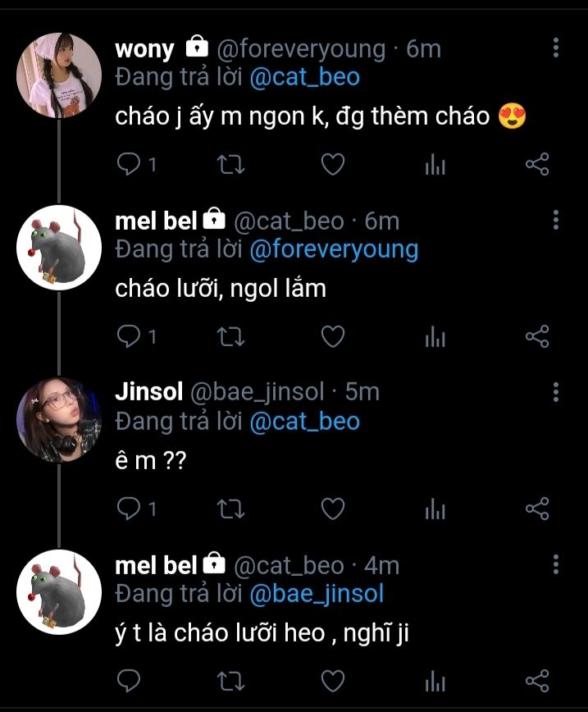Open Jinsol's profile avatar
This screenshot has width=588, height=712.
58,419
